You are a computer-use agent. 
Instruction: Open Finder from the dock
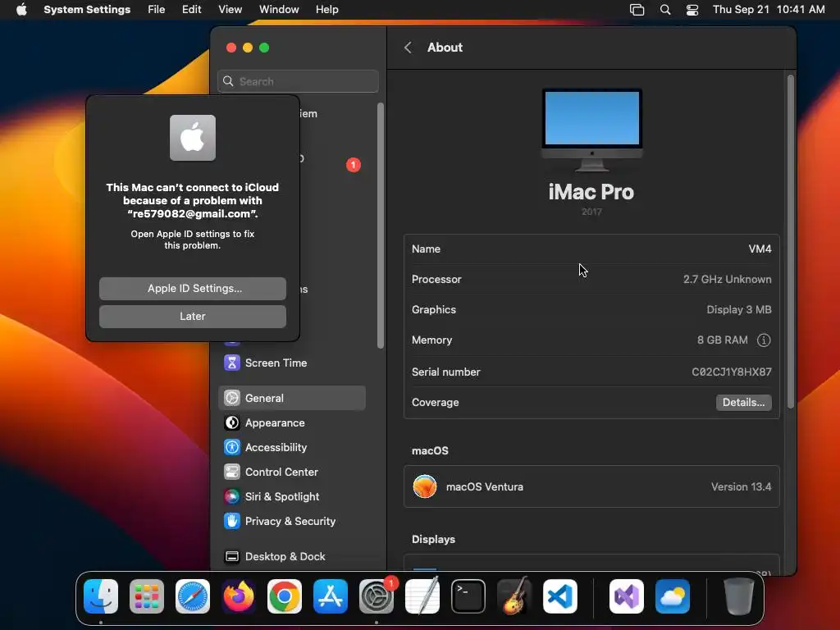(101, 596)
